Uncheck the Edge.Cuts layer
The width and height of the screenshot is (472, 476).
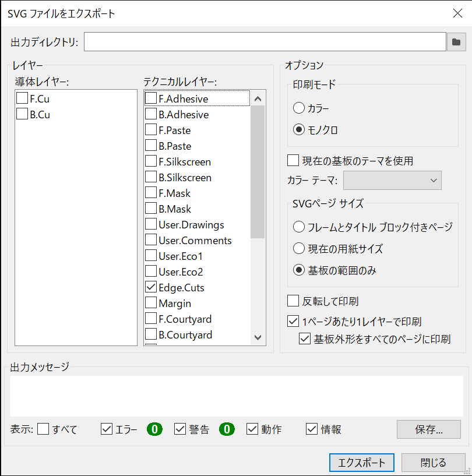pyautogui.click(x=151, y=287)
